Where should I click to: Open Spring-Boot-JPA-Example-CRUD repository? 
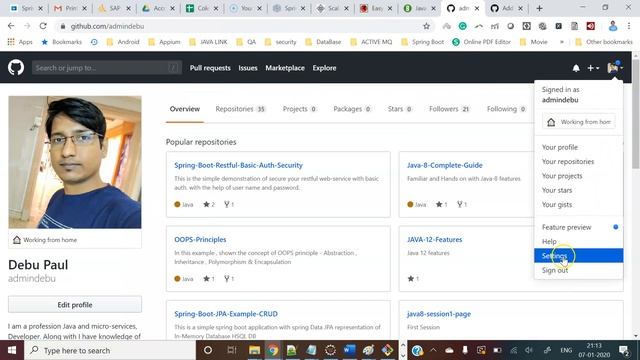coord(226,314)
